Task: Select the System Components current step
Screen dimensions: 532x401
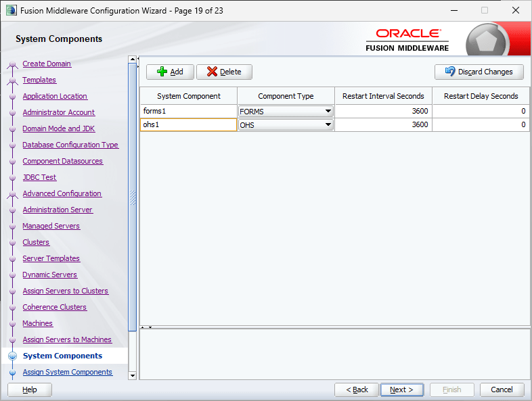Action: coord(63,356)
